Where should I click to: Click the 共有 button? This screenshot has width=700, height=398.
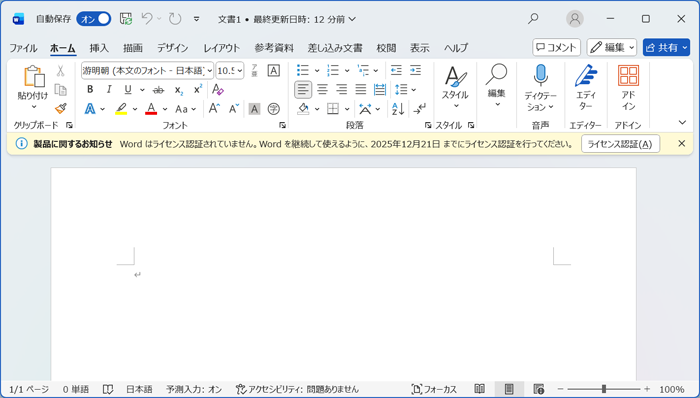(666, 47)
